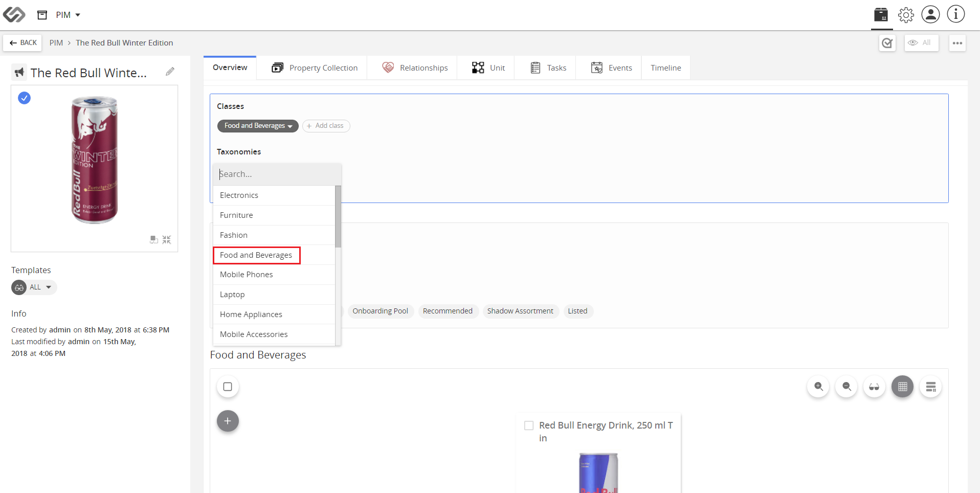Viewport: 980px width, 493px height.
Task: Select Mobile Accessories from taxonomy list
Action: tap(274, 334)
